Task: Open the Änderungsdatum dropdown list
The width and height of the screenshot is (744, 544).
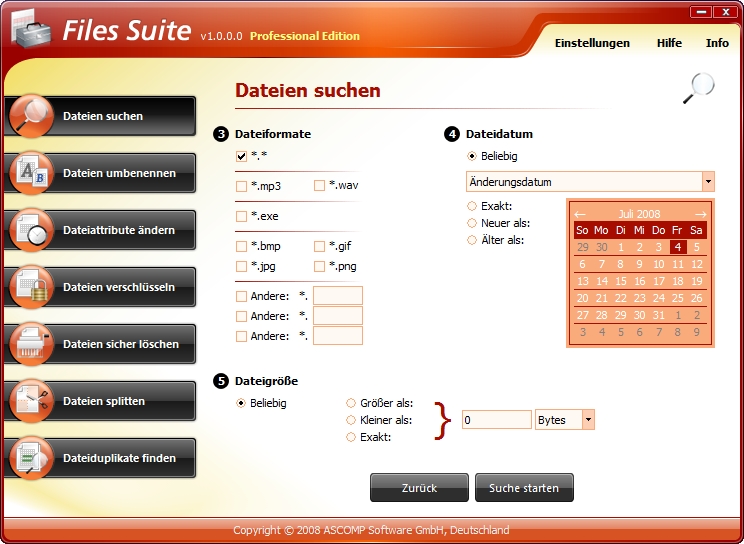Action: (x=708, y=182)
